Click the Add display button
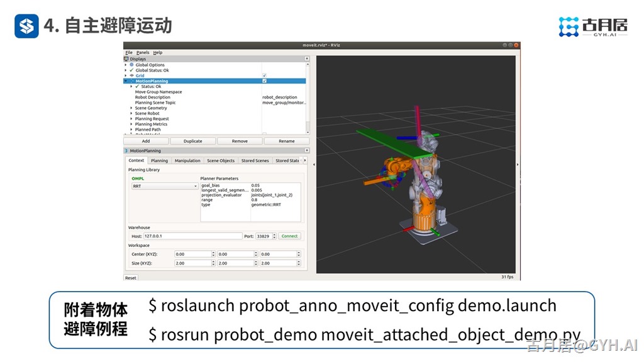This screenshot has width=644, height=362. [146, 141]
